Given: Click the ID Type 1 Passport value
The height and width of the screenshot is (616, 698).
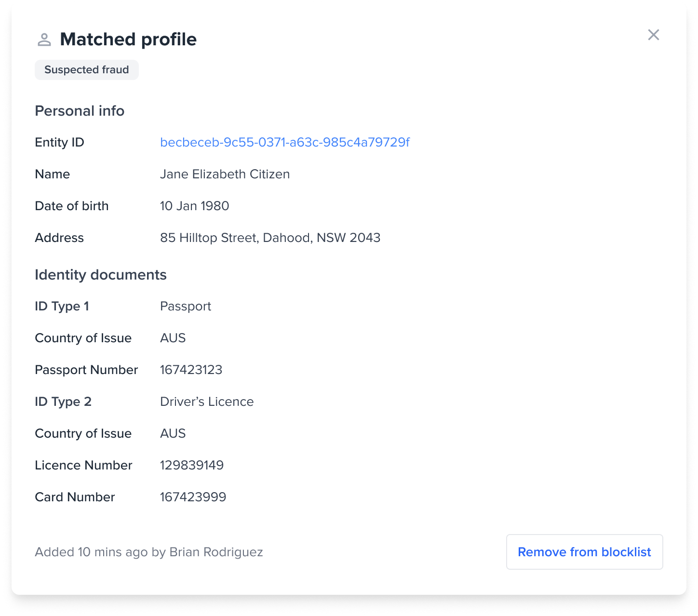Looking at the screenshot, I should click(186, 306).
